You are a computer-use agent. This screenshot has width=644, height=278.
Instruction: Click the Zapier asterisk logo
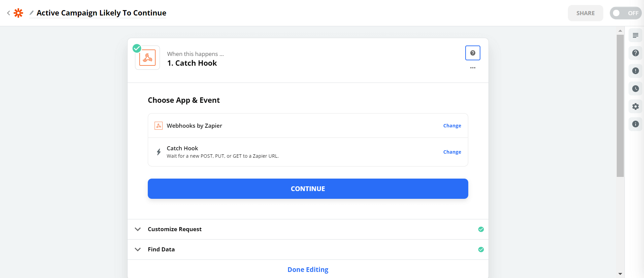18,13
